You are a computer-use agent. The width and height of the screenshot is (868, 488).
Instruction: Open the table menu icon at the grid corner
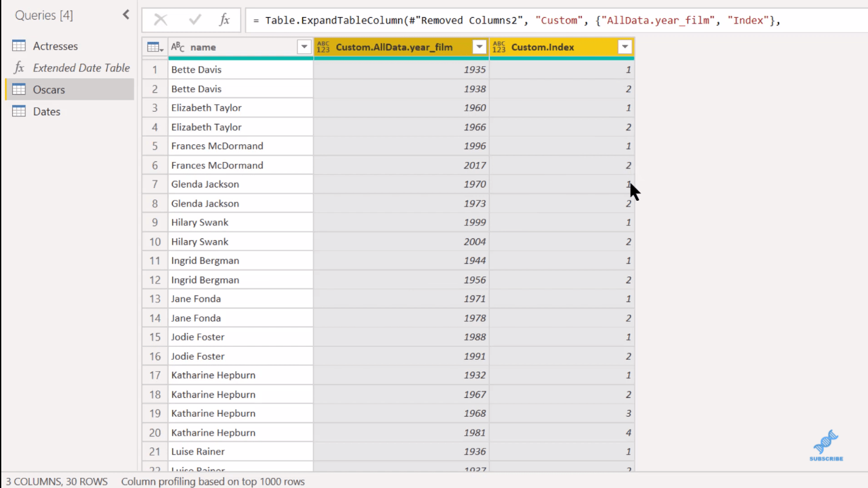coord(155,47)
